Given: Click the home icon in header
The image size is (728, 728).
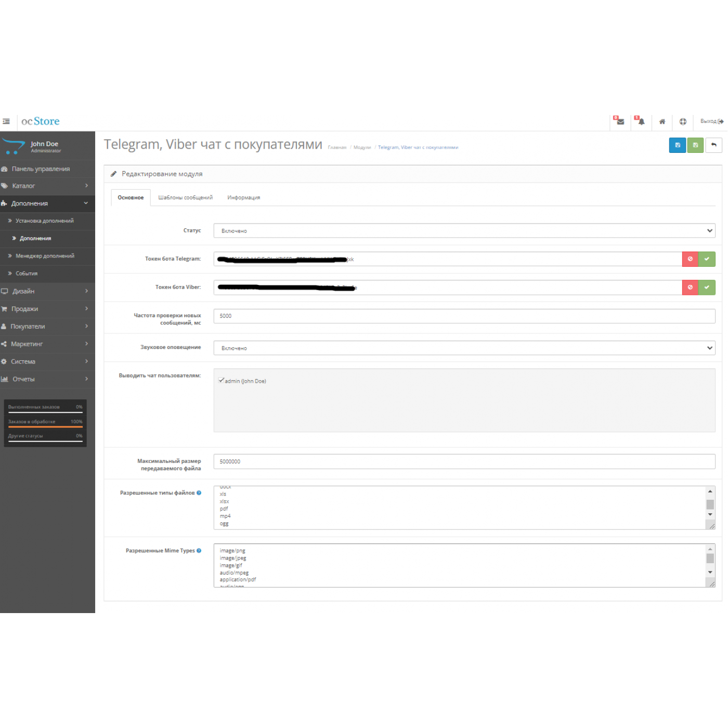Looking at the screenshot, I should tap(662, 122).
